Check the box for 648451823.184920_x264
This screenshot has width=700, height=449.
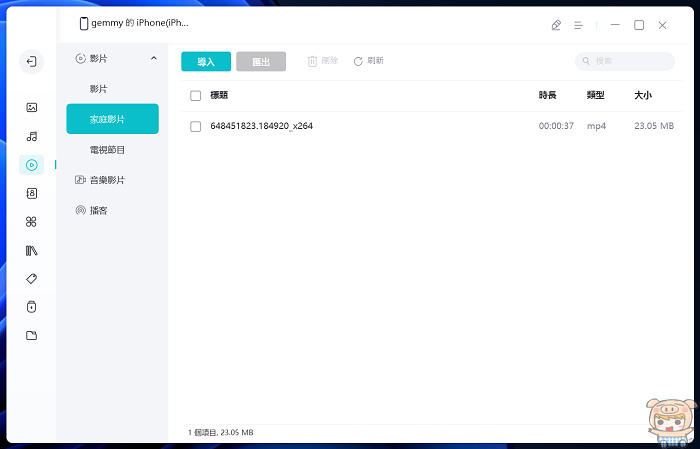(196, 127)
